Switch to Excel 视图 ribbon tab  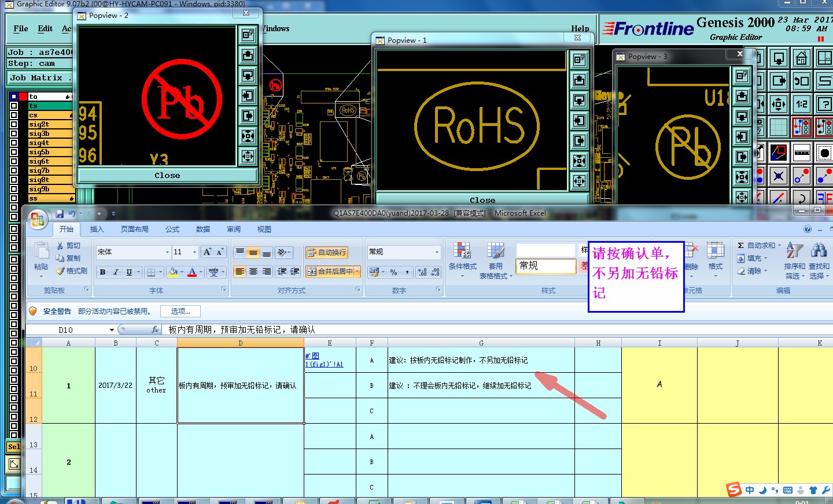(264, 229)
